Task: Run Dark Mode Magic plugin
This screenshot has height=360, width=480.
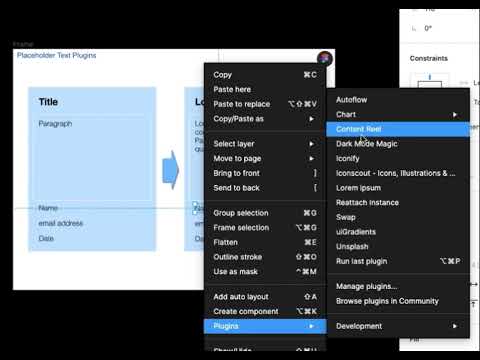Action: click(398, 144)
